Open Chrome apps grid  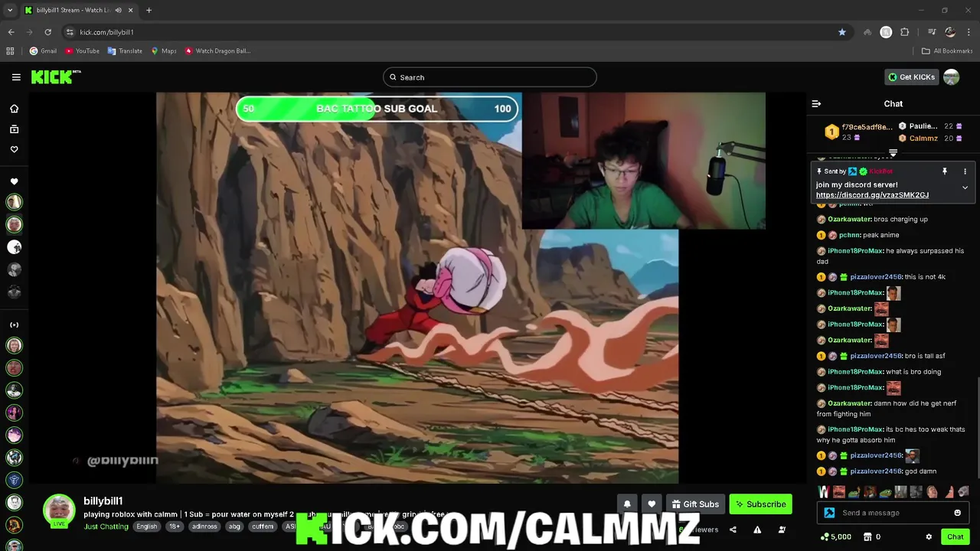tap(10, 51)
